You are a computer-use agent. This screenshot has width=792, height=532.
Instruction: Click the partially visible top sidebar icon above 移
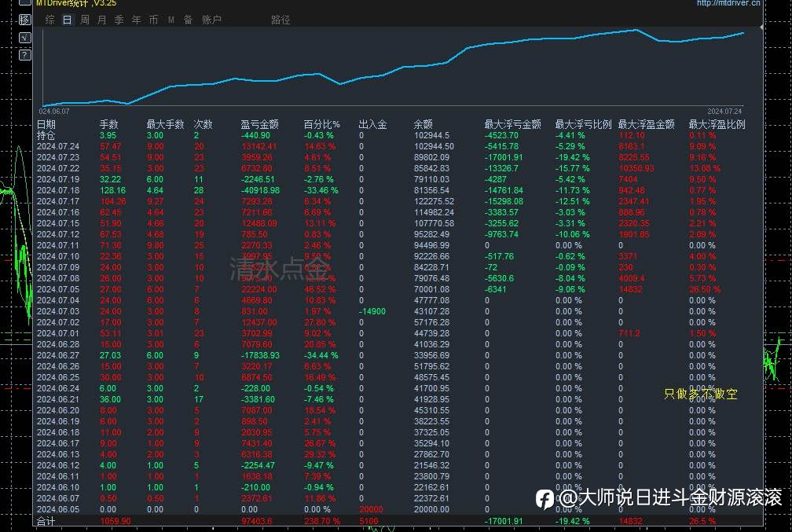coord(25,2)
